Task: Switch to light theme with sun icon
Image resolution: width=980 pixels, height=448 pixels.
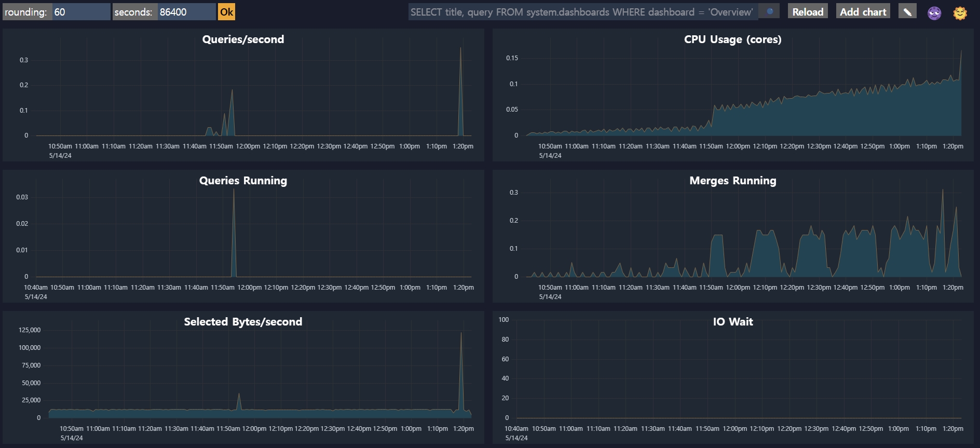Action: tap(960, 12)
